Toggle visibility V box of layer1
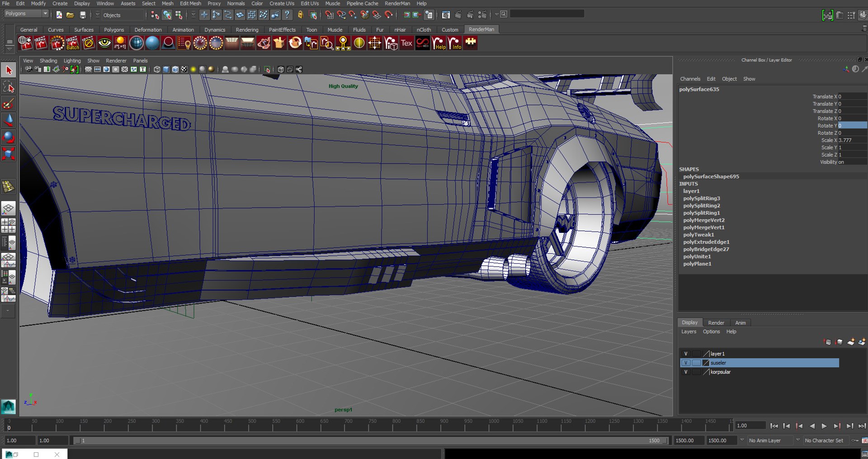This screenshot has width=868, height=459. (686, 354)
